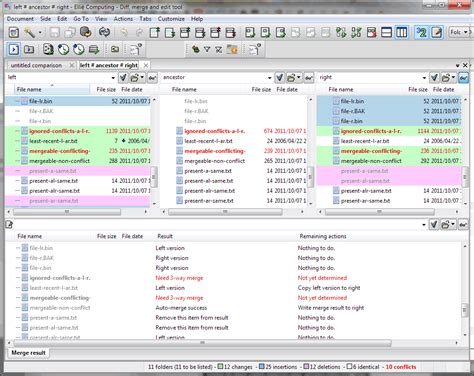Click the grayed-out save disk icon
Viewport: 474px width, 376px height.
tap(55, 32)
